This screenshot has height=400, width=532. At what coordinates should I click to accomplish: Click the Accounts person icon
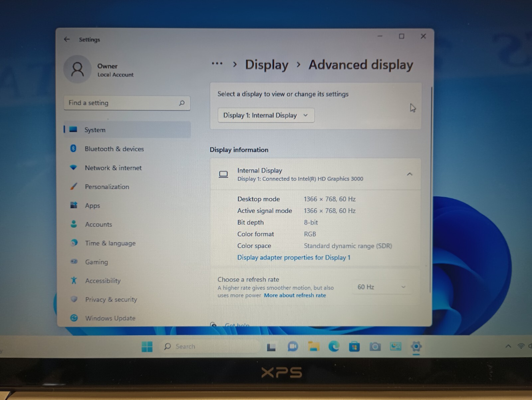coord(74,224)
